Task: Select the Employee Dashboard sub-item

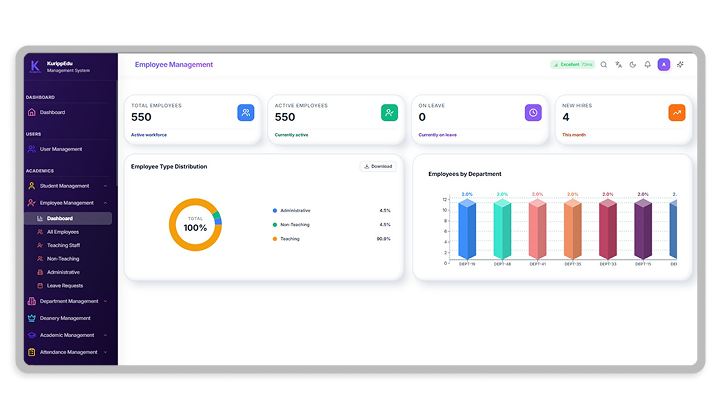Action: (68, 219)
